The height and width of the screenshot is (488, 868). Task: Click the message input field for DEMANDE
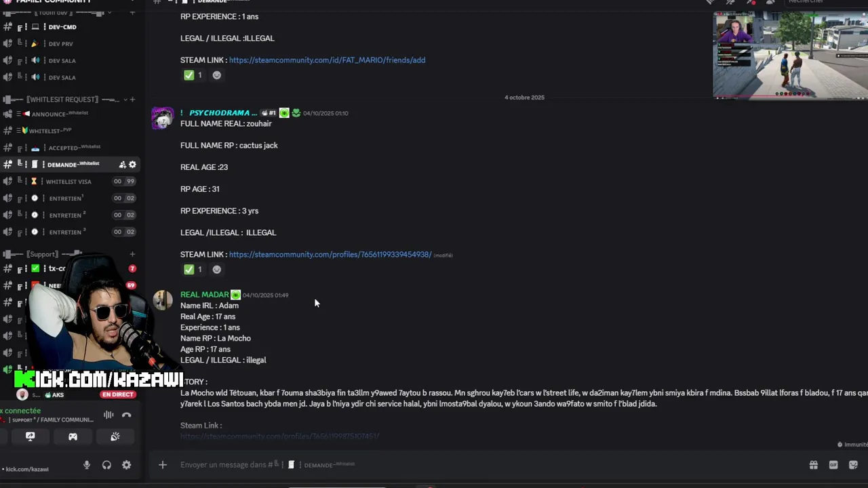(475, 465)
